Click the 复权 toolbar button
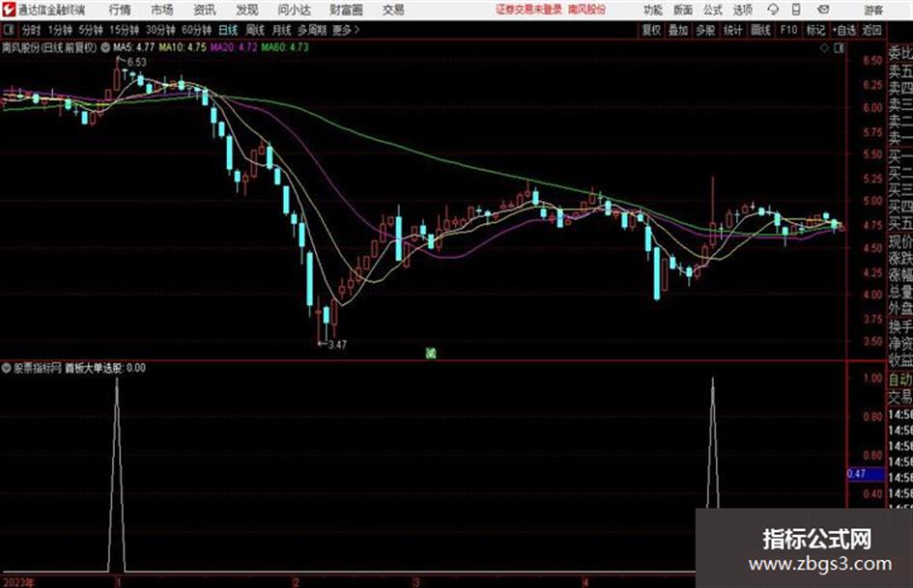The width and height of the screenshot is (913, 588). 651,30
